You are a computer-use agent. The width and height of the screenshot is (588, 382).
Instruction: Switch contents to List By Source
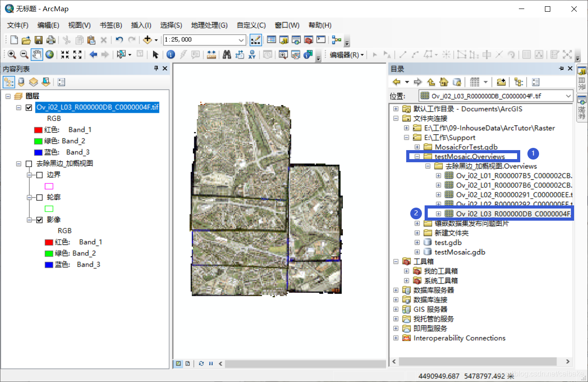[x=21, y=82]
